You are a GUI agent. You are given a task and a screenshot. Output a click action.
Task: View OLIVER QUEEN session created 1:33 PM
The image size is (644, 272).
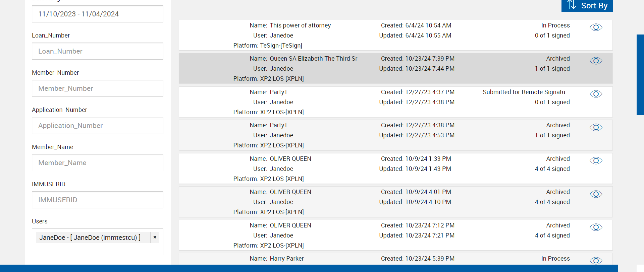(596, 161)
